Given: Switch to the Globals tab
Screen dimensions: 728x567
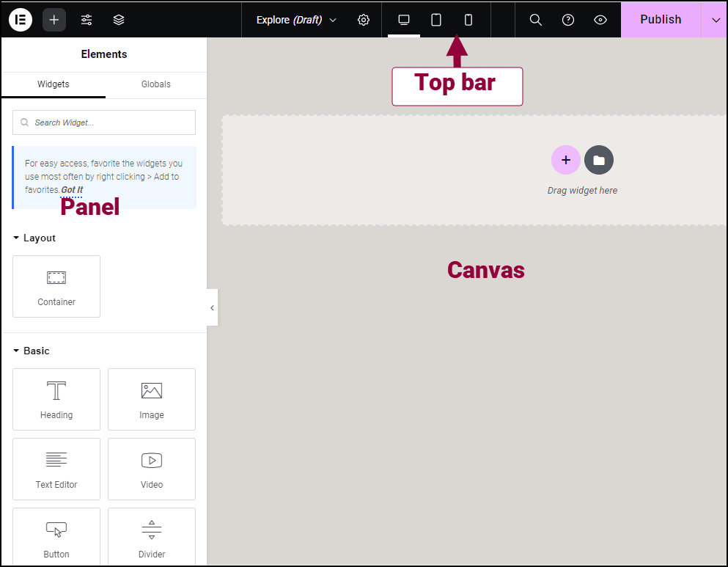Looking at the screenshot, I should pos(156,84).
